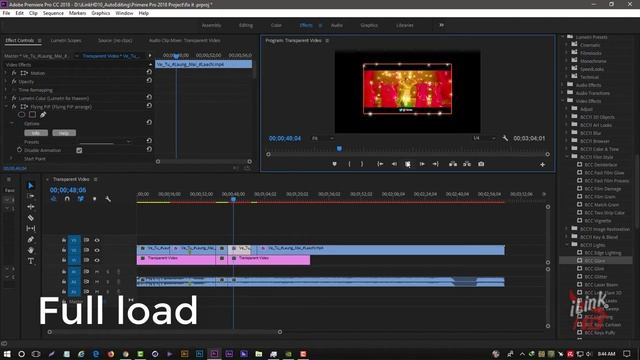Collapse the Flying PIP effect
640x360 pixels.
(x=6, y=107)
